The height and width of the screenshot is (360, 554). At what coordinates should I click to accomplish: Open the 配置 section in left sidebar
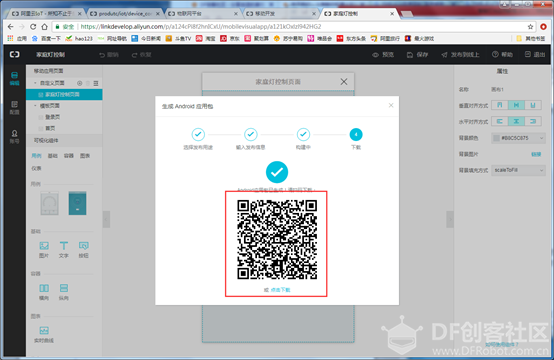coord(14,107)
